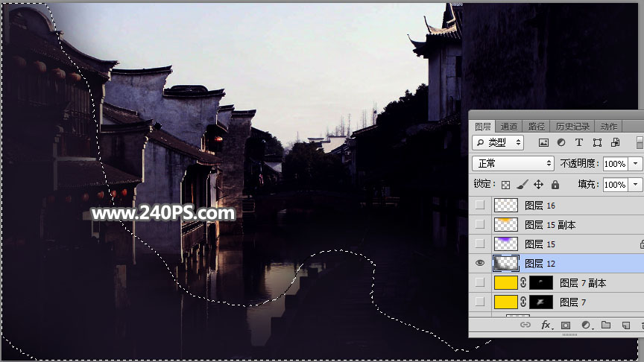Add layer mask icon

566,325
